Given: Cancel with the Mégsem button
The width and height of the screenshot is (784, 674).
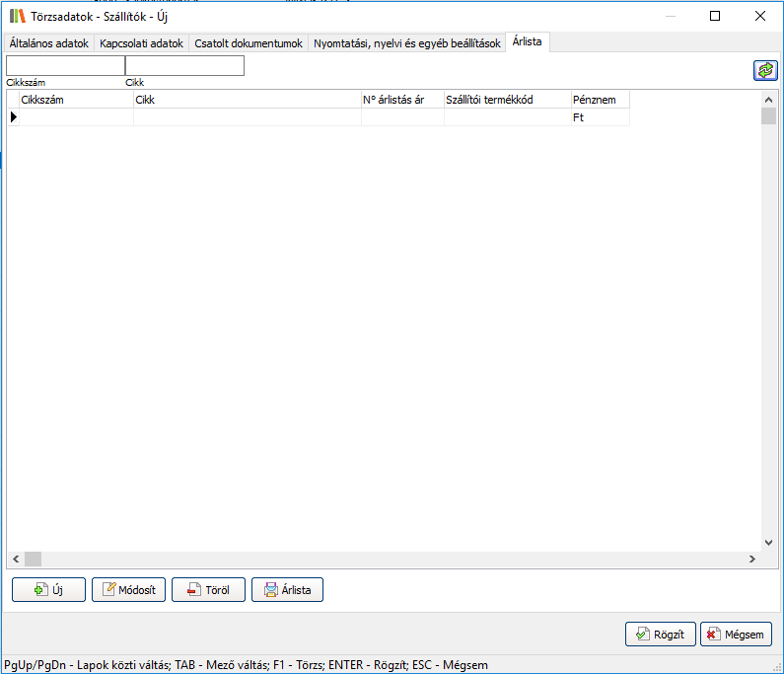Looking at the screenshot, I should tap(736, 635).
